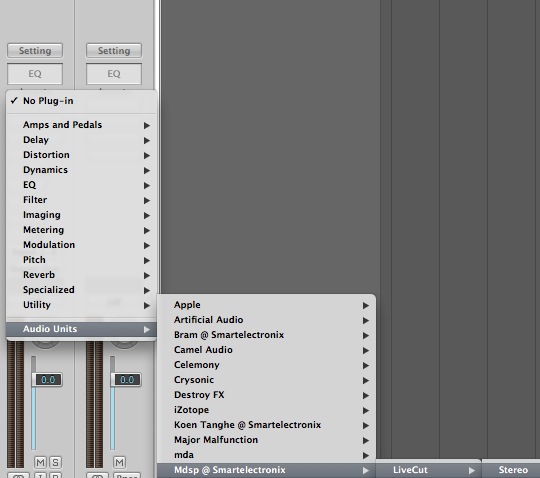Open Setting button on first channel strip
The image size is (540, 478).
(x=35, y=51)
